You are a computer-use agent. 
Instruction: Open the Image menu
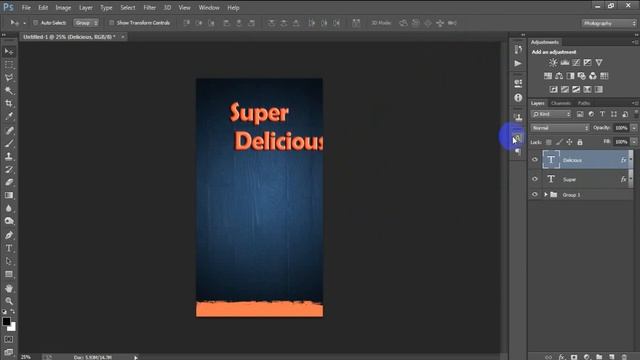63,7
